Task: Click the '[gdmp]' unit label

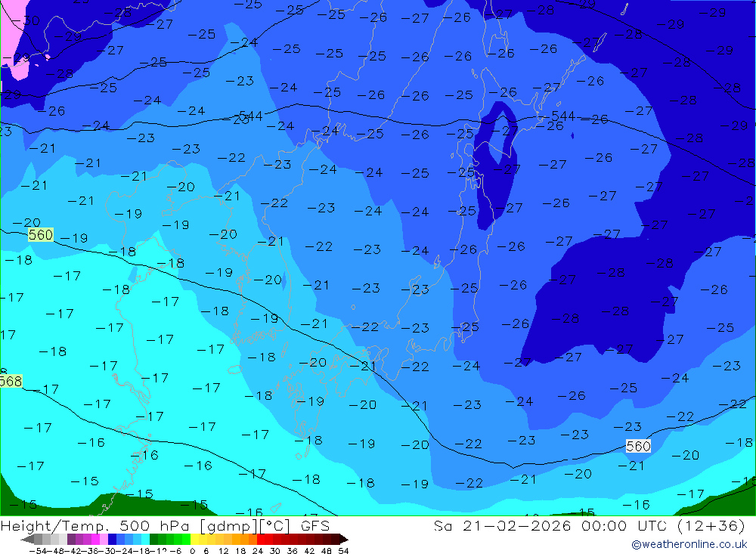Action: coord(230,525)
